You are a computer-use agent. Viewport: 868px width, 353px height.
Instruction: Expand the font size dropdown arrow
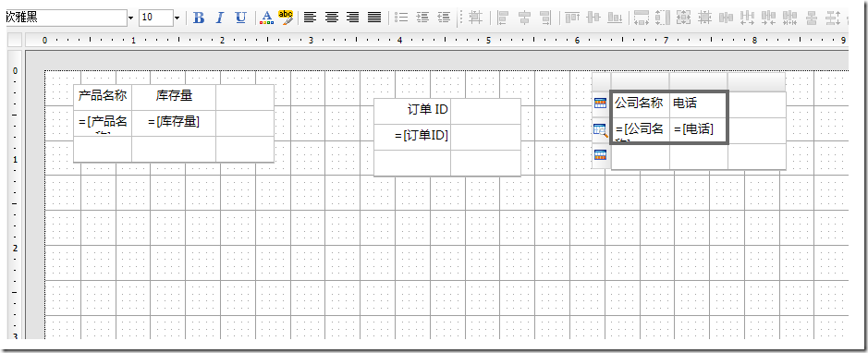(177, 18)
